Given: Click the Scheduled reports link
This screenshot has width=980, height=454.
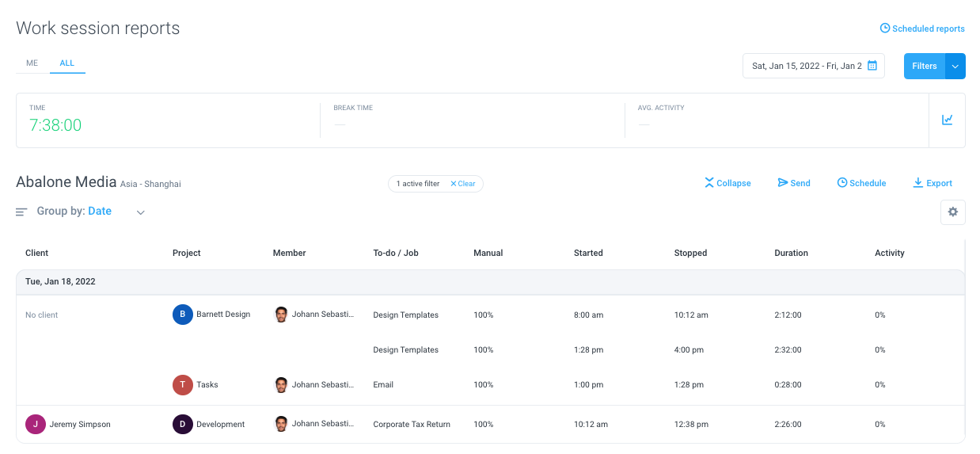Looking at the screenshot, I should [922, 29].
